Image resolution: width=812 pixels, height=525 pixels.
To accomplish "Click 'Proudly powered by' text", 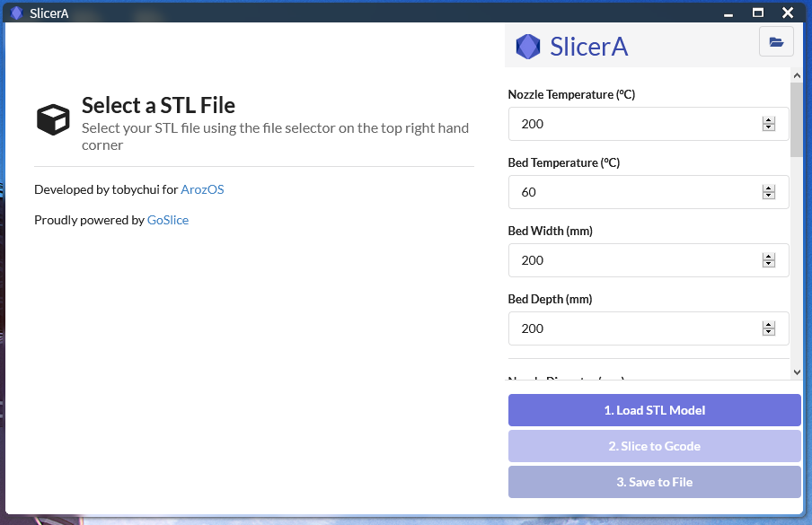I will tap(89, 220).
